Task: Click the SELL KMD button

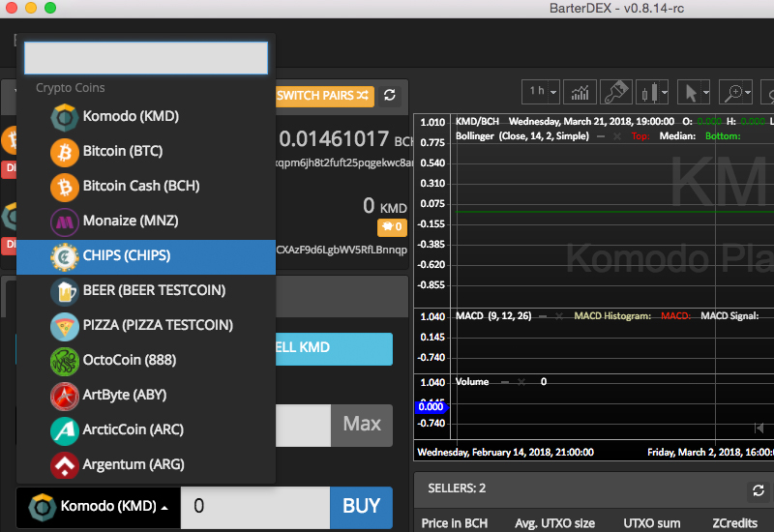Action: (334, 349)
